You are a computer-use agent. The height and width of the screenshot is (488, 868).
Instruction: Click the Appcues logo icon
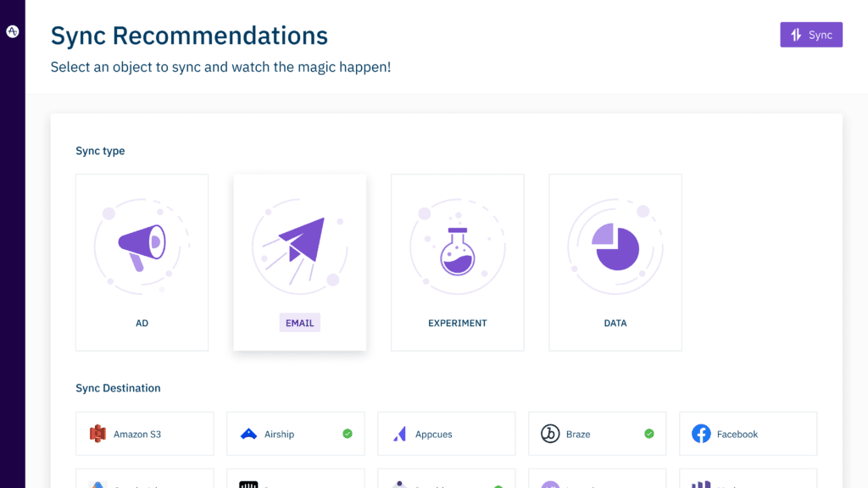point(399,434)
